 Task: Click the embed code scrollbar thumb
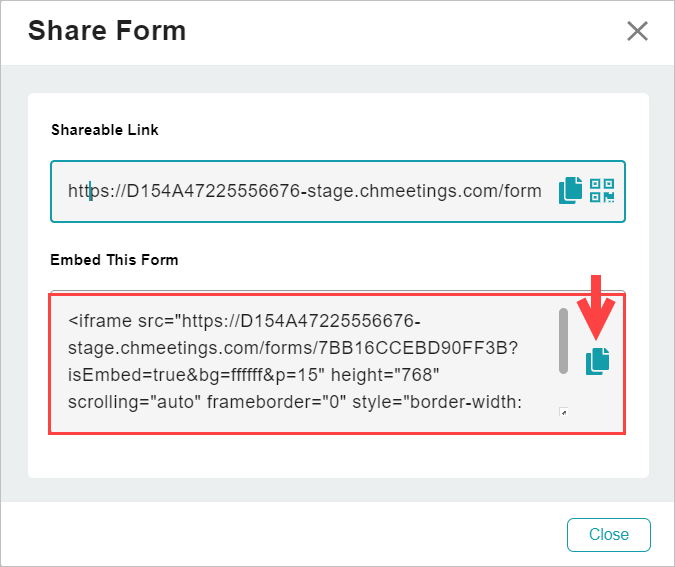click(x=563, y=341)
